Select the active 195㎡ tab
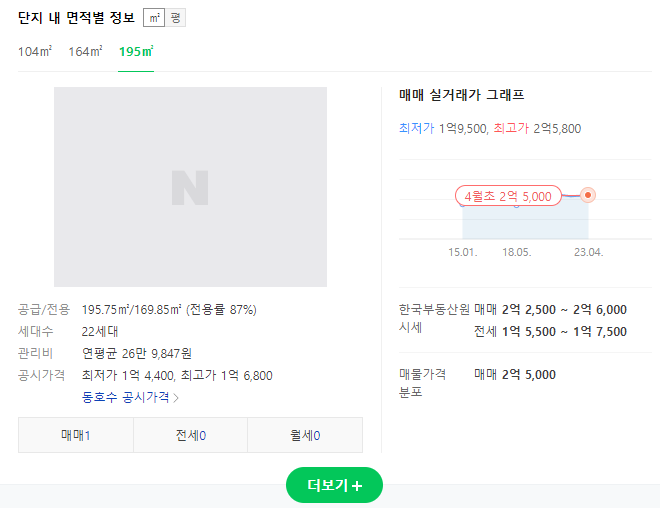 (x=136, y=51)
